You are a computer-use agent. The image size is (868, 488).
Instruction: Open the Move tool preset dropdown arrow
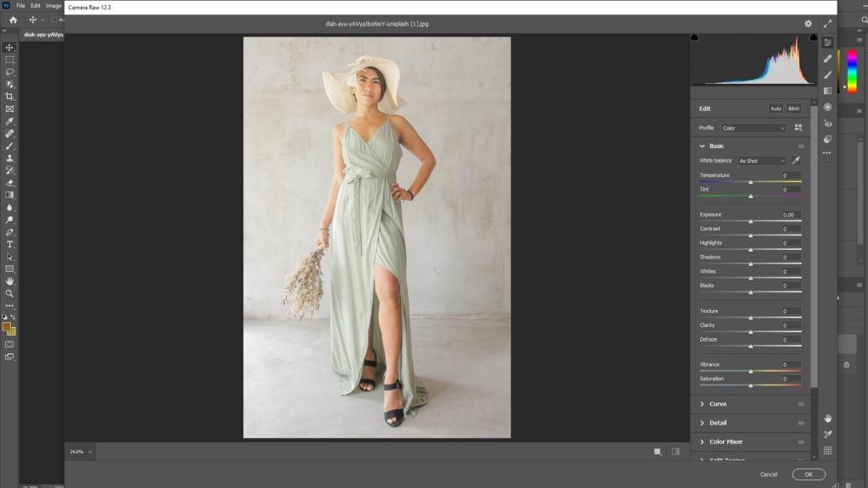(x=42, y=20)
